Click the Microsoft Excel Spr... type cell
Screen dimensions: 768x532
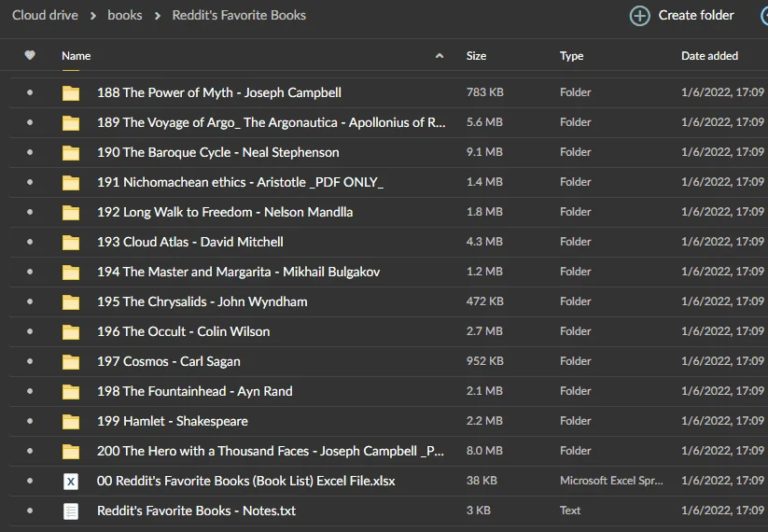[611, 481]
